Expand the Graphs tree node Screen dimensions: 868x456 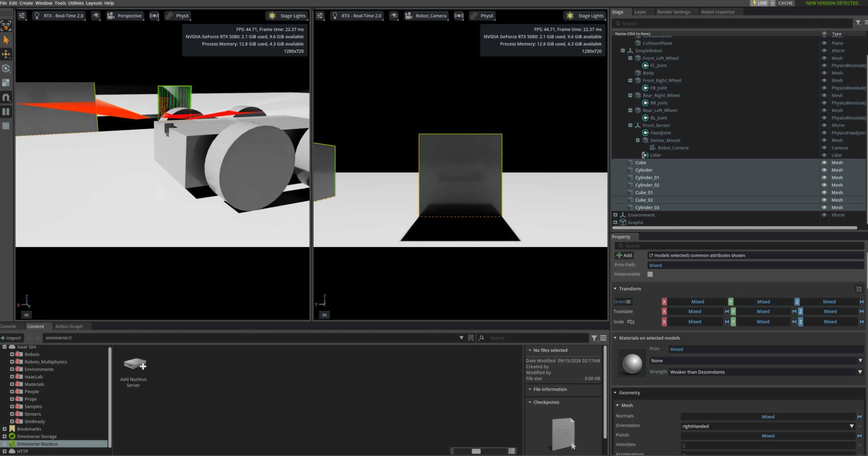point(615,222)
